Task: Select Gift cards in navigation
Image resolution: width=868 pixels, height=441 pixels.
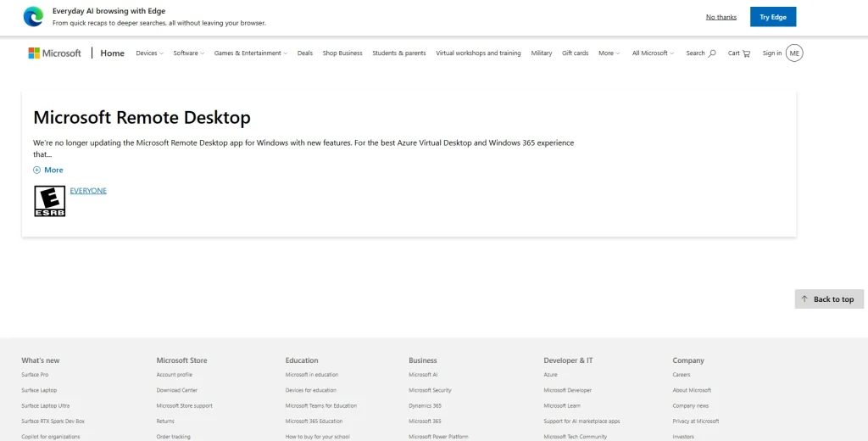Action: point(576,53)
